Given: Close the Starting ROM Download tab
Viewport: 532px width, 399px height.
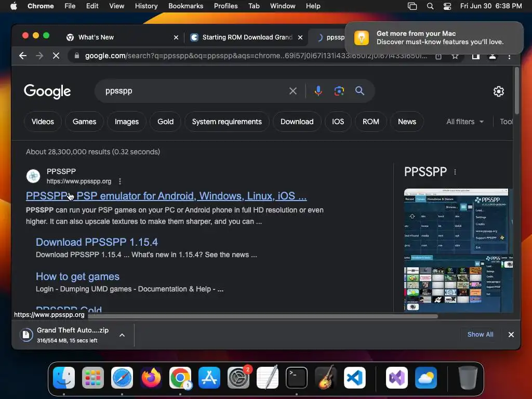Looking at the screenshot, I should pyautogui.click(x=300, y=37).
